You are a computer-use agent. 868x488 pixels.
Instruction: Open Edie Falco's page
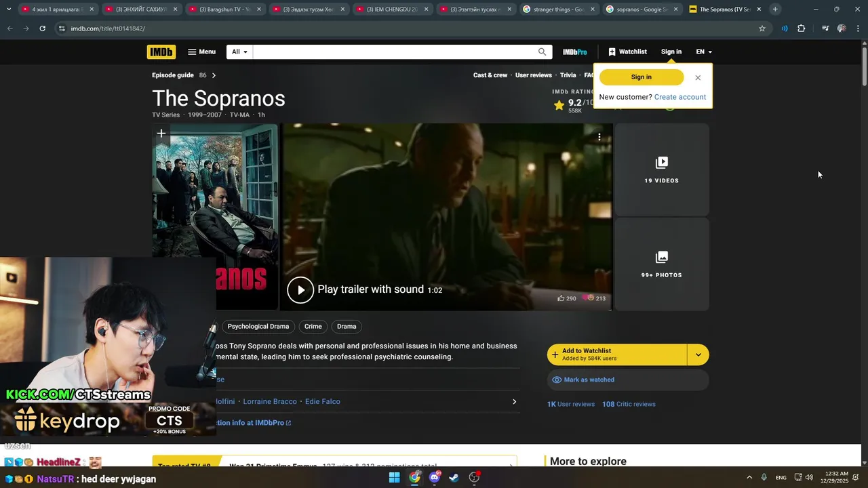[323, 401]
